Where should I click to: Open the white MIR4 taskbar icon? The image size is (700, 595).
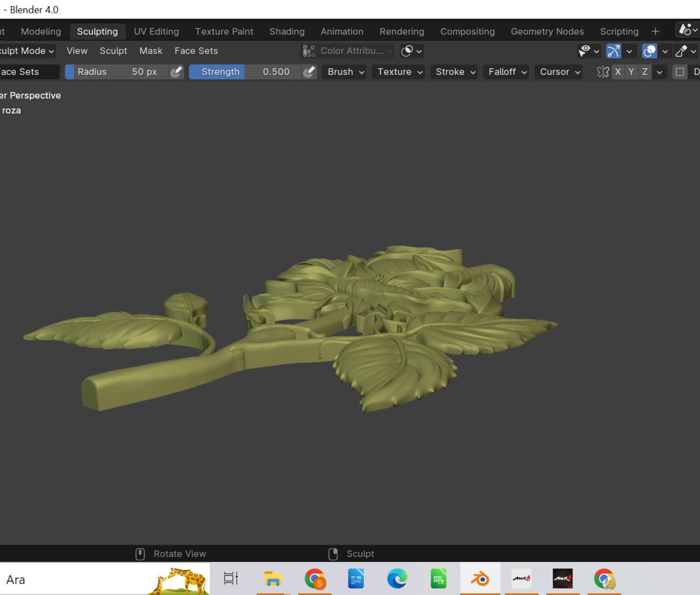click(521, 579)
